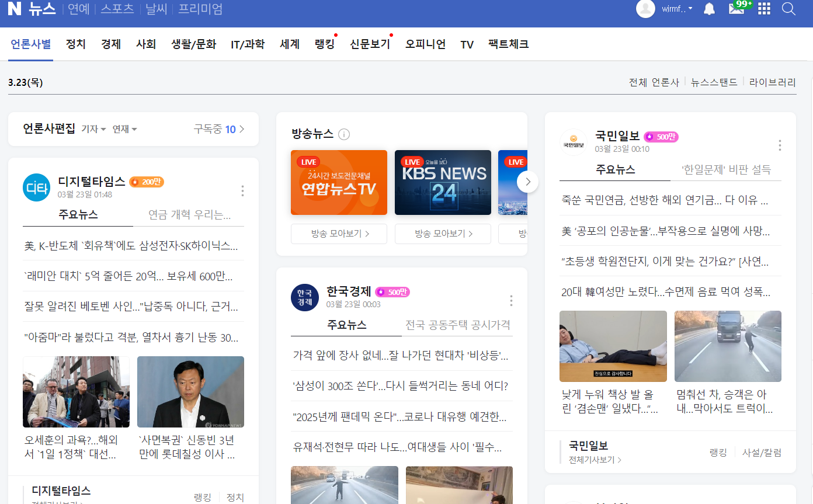
Task: Expand the 연재 dropdown
Action: point(124,129)
